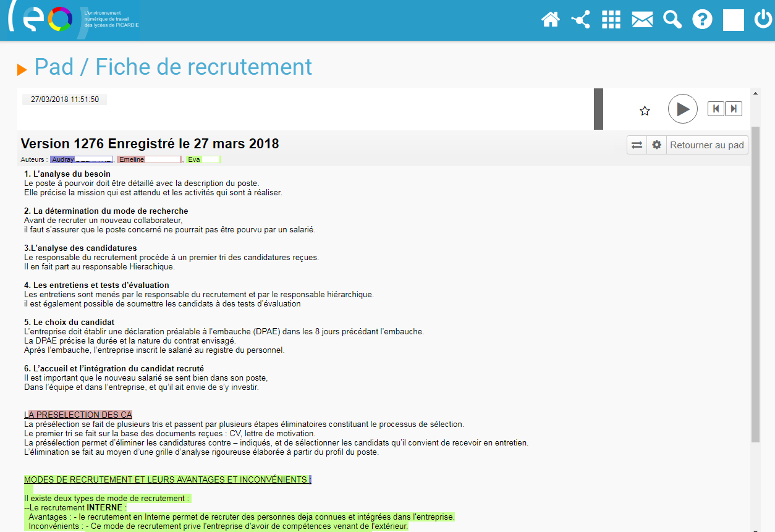Star this saved revision
The image size is (775, 532).
pyautogui.click(x=645, y=111)
